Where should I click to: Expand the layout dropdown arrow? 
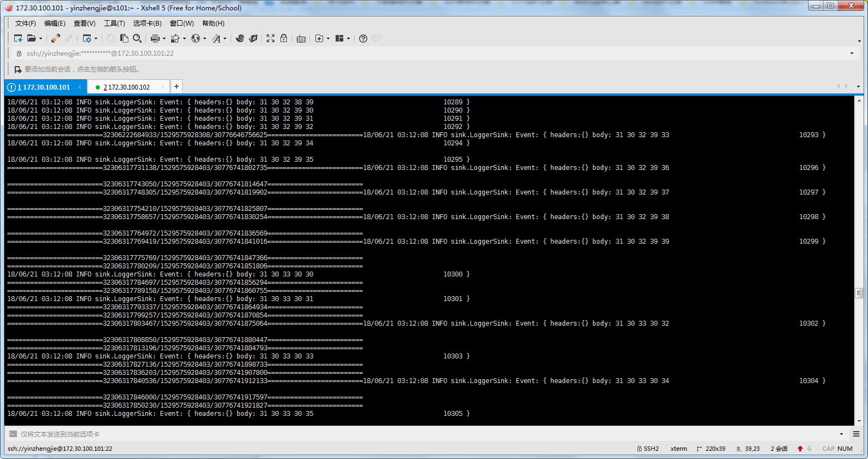(348, 38)
